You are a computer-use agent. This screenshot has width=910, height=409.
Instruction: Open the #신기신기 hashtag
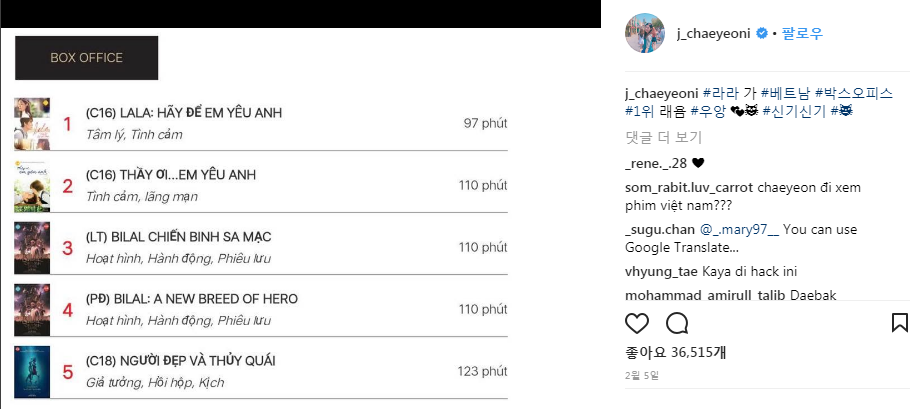(x=795, y=111)
